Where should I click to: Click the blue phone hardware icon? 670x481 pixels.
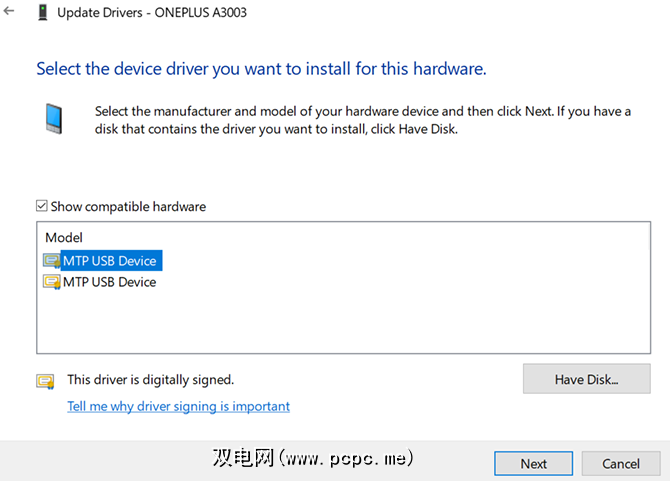point(54,117)
